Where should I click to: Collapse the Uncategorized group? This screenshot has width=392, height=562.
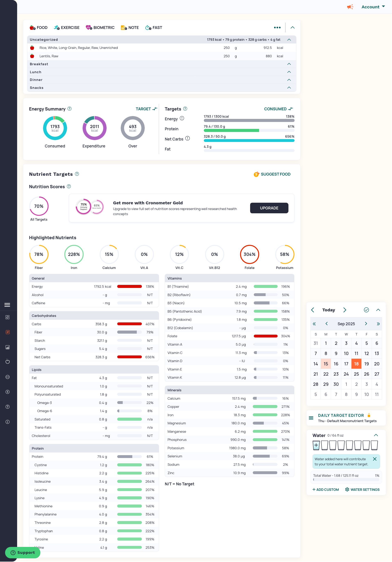click(289, 40)
